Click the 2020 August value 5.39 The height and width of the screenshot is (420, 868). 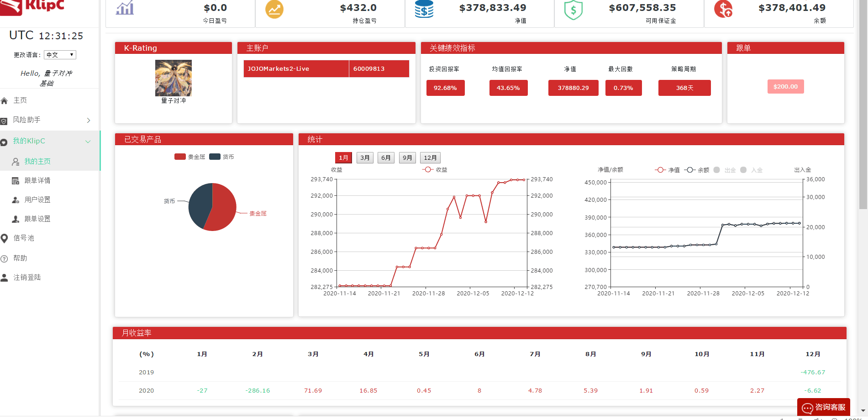[590, 391]
